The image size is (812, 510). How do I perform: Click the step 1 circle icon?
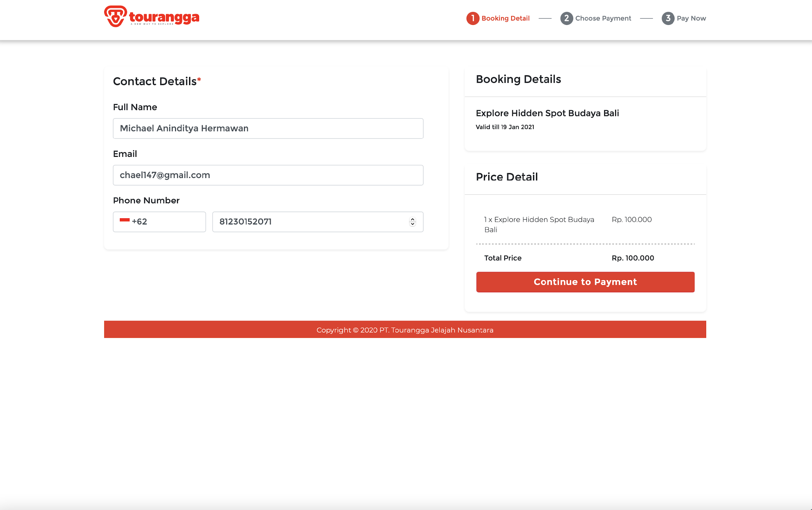point(473,18)
